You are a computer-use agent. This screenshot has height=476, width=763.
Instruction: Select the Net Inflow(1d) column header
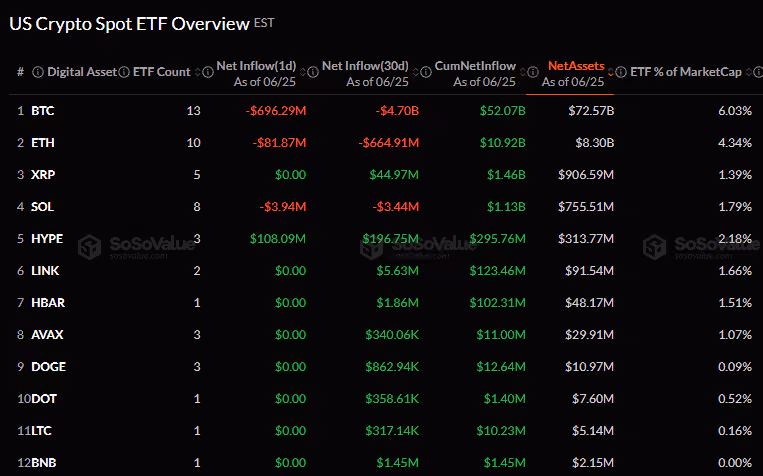[x=256, y=66]
